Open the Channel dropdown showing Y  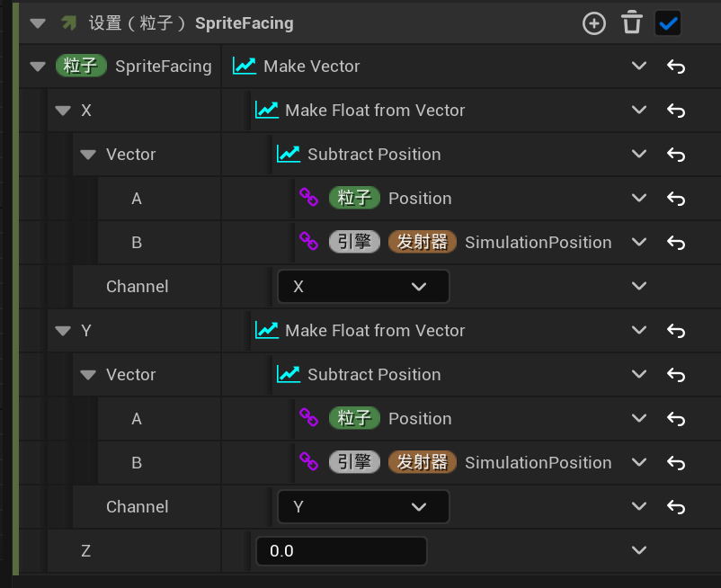tap(363, 507)
